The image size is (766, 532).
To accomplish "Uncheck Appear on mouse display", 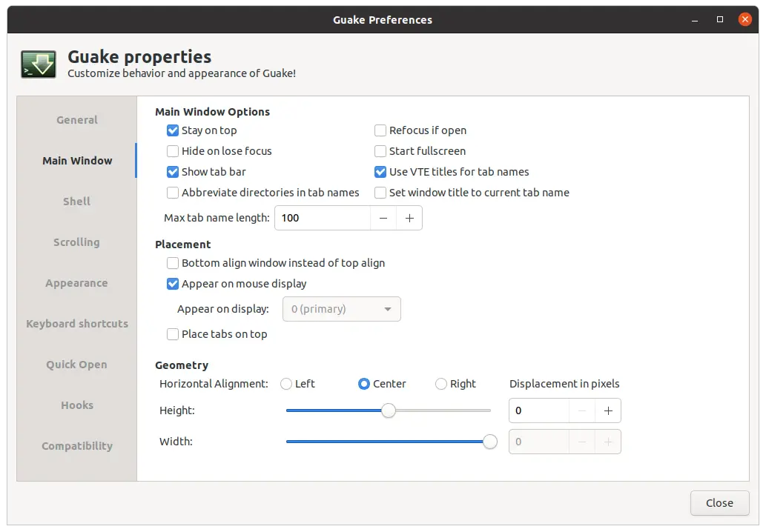I will click(x=173, y=284).
